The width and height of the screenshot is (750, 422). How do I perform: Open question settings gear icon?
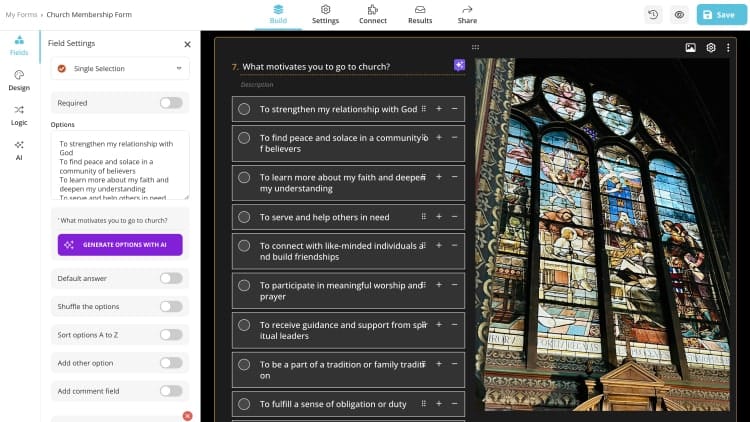[x=711, y=47]
